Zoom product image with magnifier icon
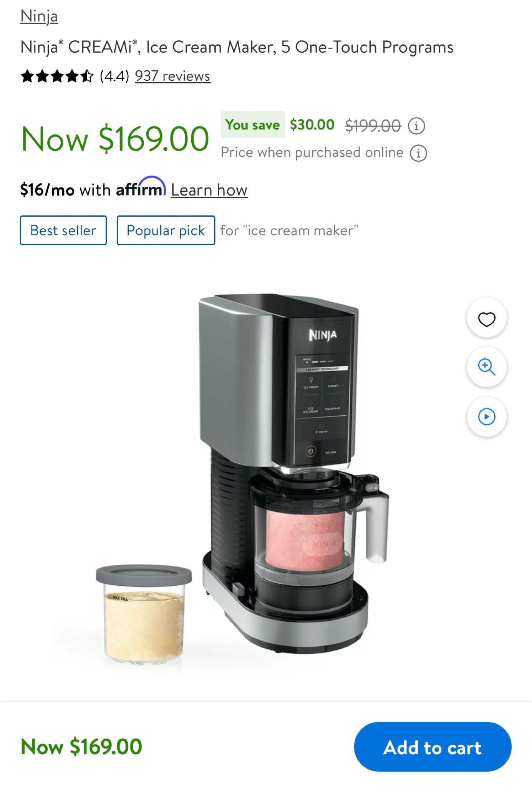 click(487, 367)
